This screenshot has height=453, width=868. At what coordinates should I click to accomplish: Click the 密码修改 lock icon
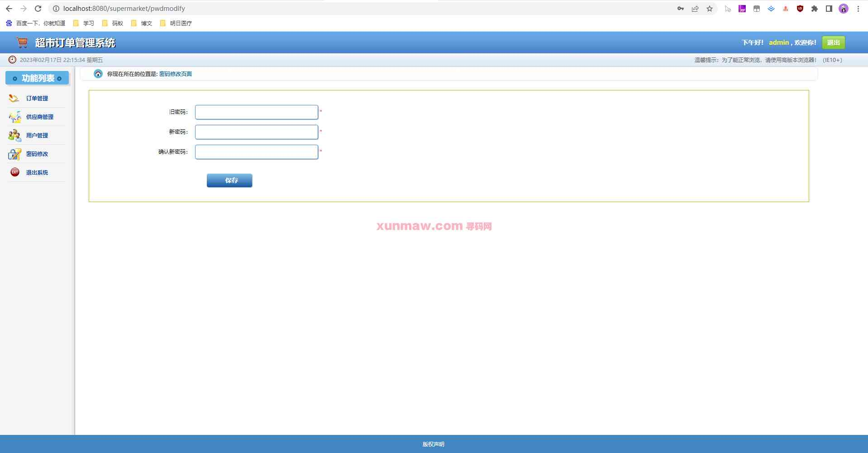(x=14, y=154)
